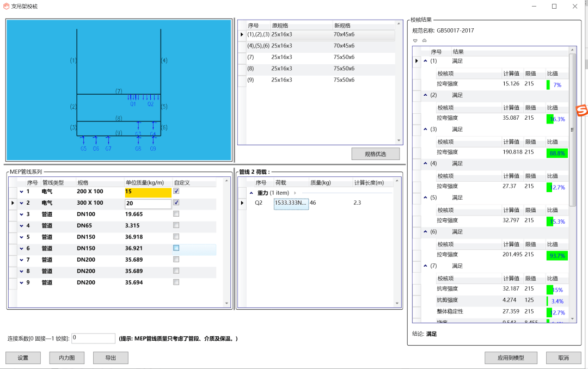
Task: Click the small arrow next to 重力 group
Action: click(295, 193)
